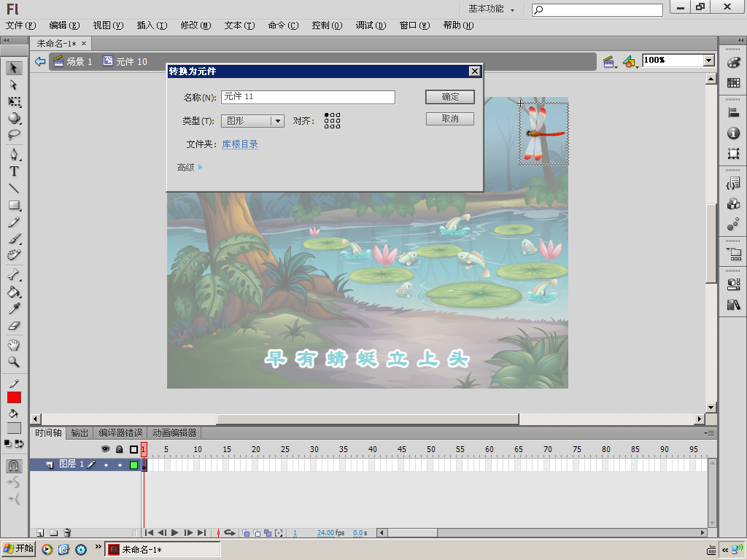Image resolution: width=747 pixels, height=560 pixels.
Task: Open the Color palette panel icon
Action: (x=733, y=63)
